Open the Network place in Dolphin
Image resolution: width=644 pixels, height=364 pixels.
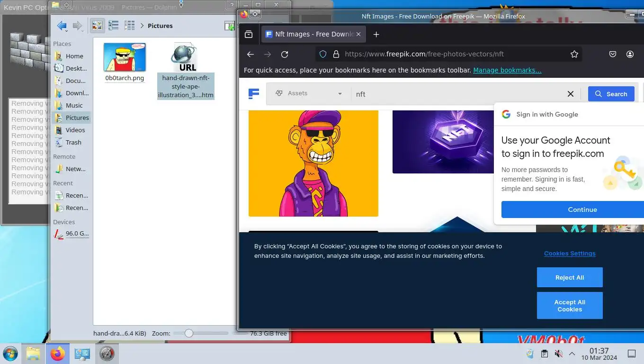[71, 169]
